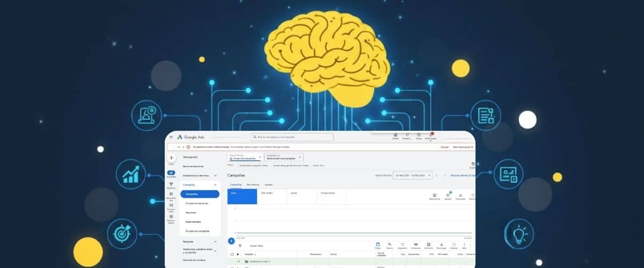The width and height of the screenshot is (644, 268).
Task: Open Vista general in sidebar
Action: (x=191, y=157)
